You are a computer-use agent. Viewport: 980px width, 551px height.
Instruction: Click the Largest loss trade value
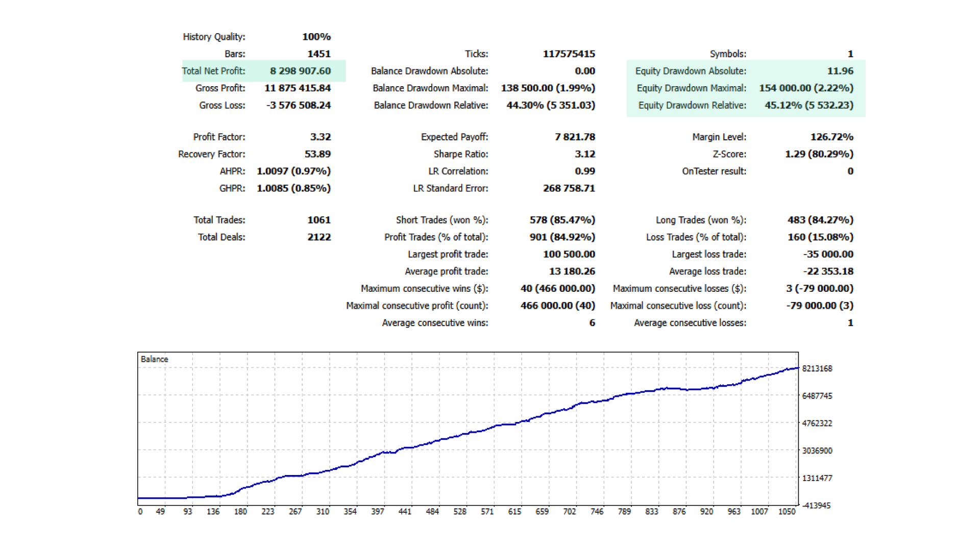(x=828, y=254)
